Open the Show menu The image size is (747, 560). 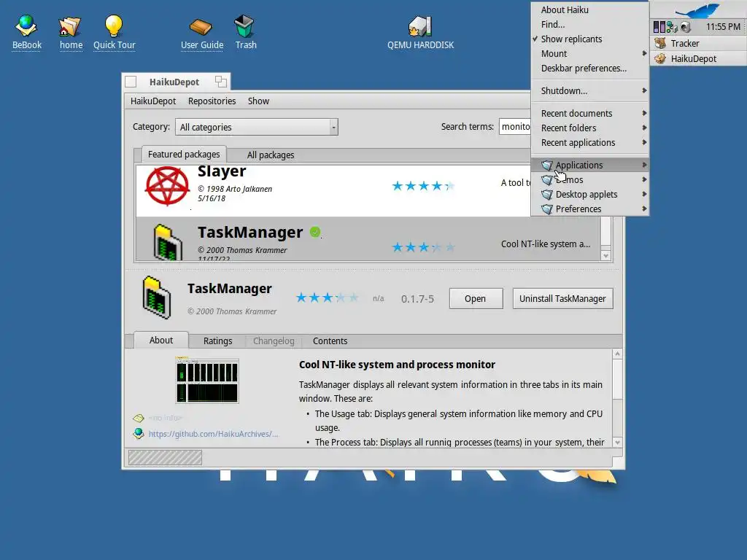(258, 101)
